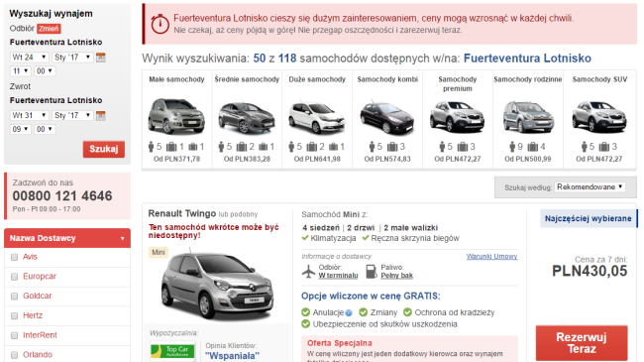Click the "Wspaniała" customer rating text
This screenshot has height=362, width=644.
[233, 356]
